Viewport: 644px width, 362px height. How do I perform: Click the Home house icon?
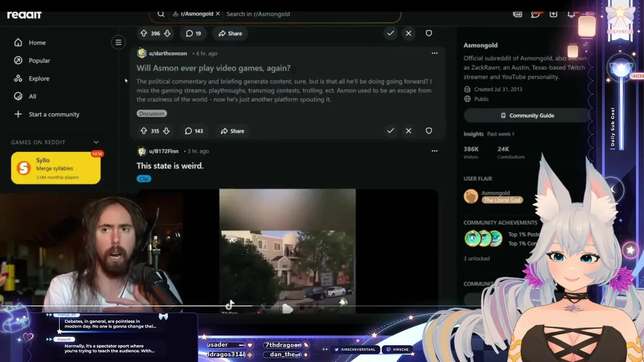18,43
